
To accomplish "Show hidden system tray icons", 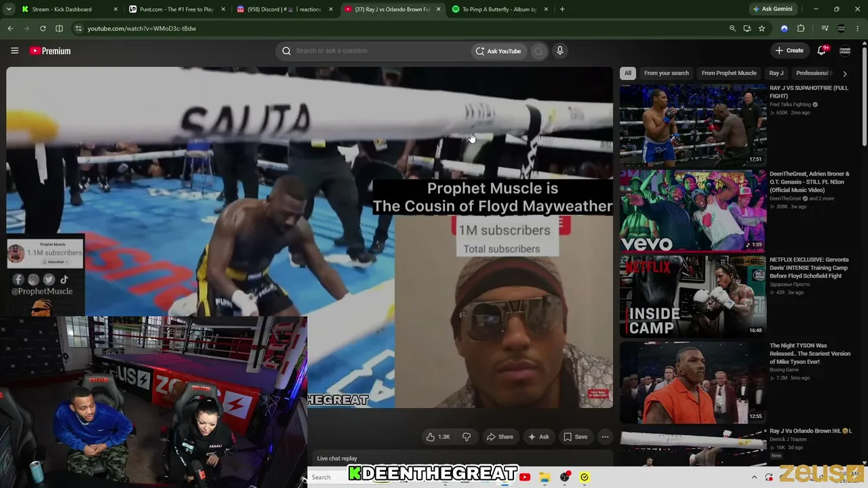I will pyautogui.click(x=754, y=477).
